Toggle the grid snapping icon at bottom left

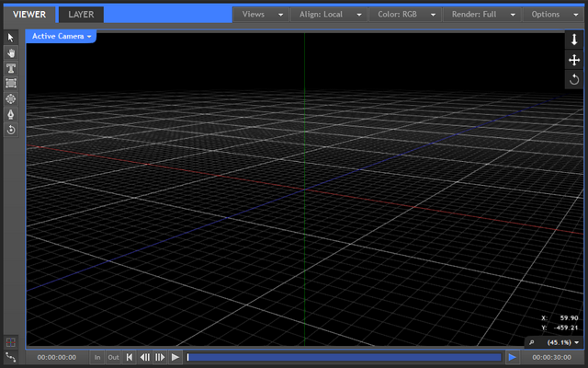point(11,342)
